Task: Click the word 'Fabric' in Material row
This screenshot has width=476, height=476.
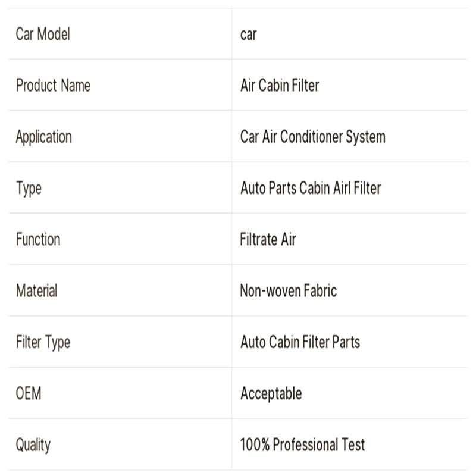Action: [x=320, y=290]
